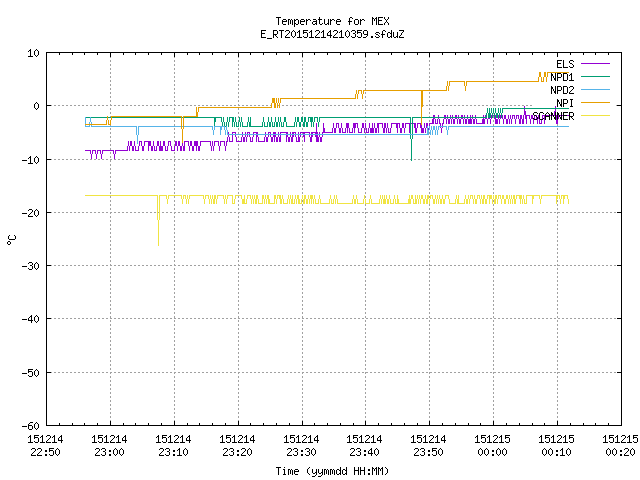Click the x-axis label 151214 23:40
This screenshot has width=640, height=480.
(x=364, y=446)
